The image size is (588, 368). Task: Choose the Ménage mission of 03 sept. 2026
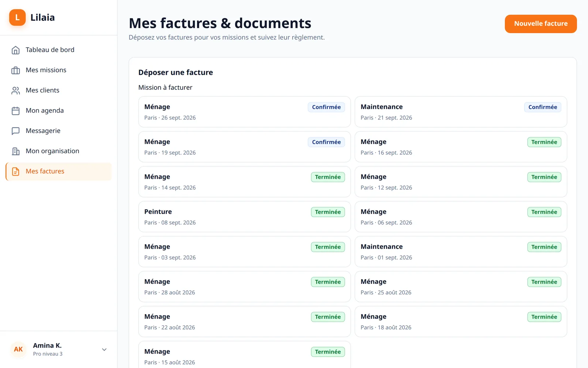tap(244, 252)
